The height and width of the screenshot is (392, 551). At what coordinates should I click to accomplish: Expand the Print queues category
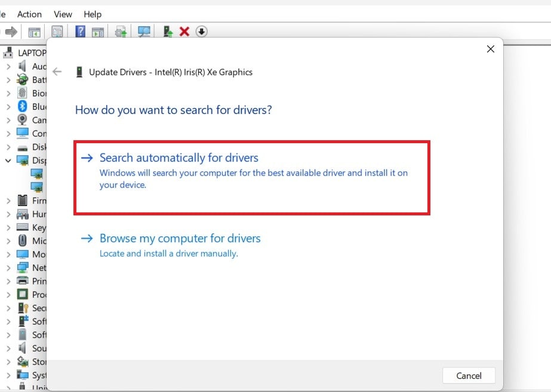[8, 282]
